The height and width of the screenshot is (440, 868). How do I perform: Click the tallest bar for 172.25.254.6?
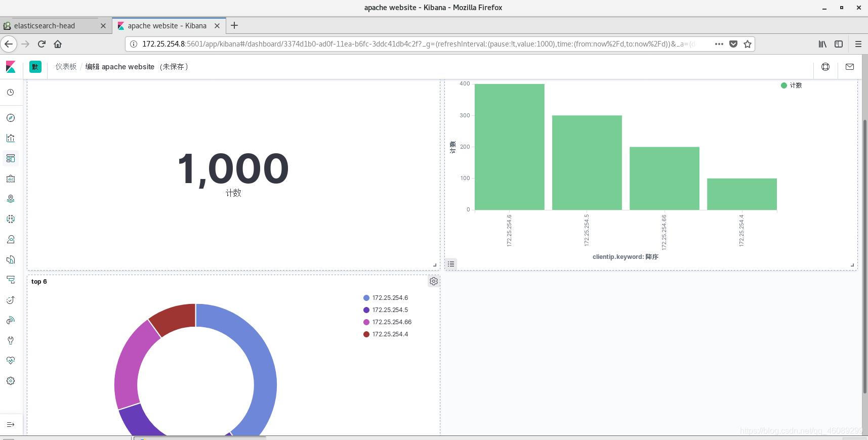(510, 147)
